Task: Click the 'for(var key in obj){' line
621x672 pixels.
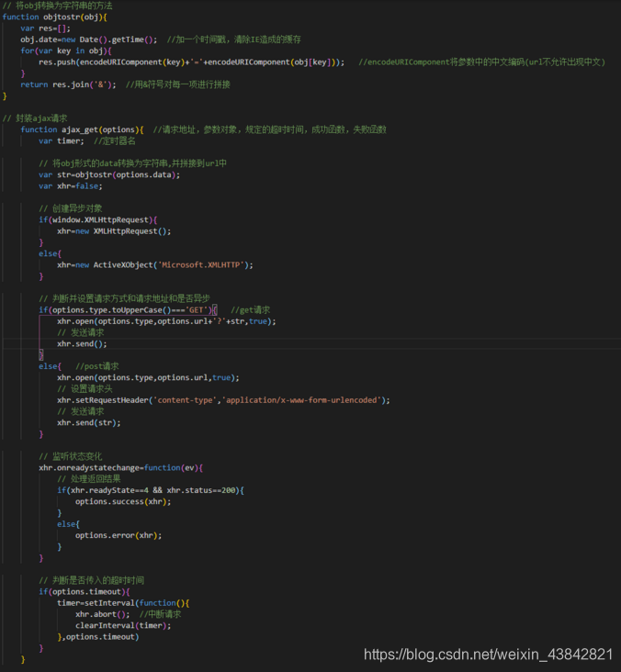Action: 66,51
